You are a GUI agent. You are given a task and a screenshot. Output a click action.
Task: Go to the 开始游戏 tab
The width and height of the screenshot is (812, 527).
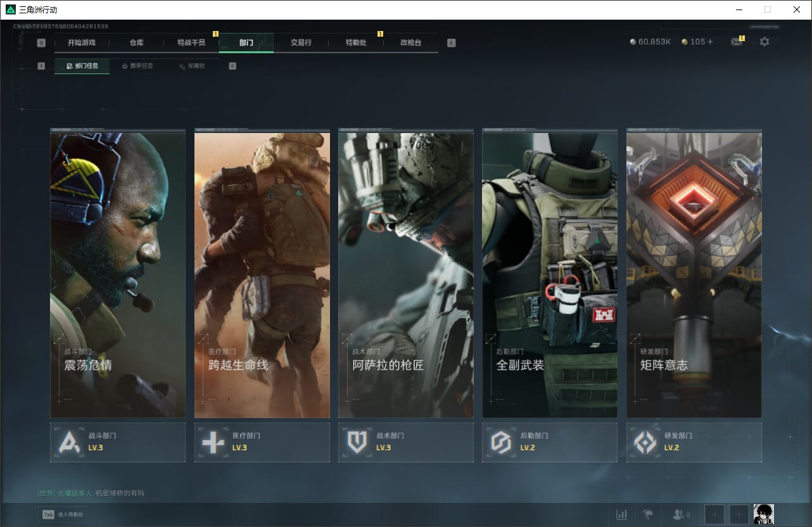[x=82, y=42]
